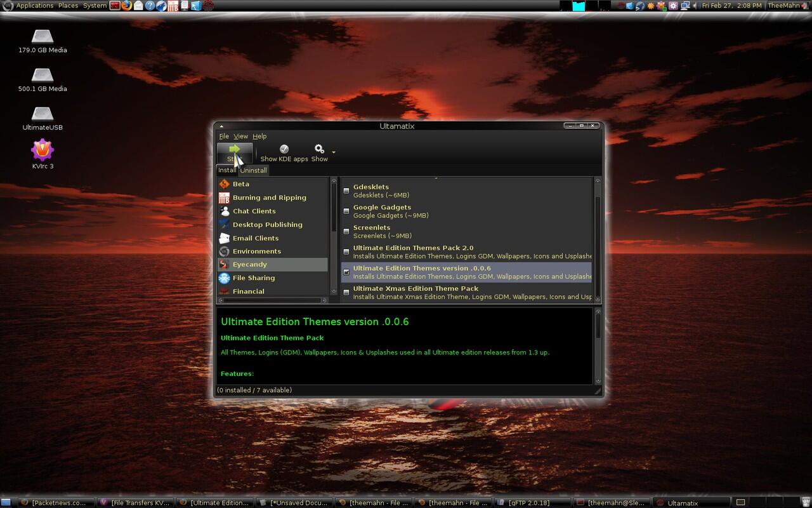The image size is (812, 508).
Task: Select the Chat Clients category icon
Action: click(224, 211)
